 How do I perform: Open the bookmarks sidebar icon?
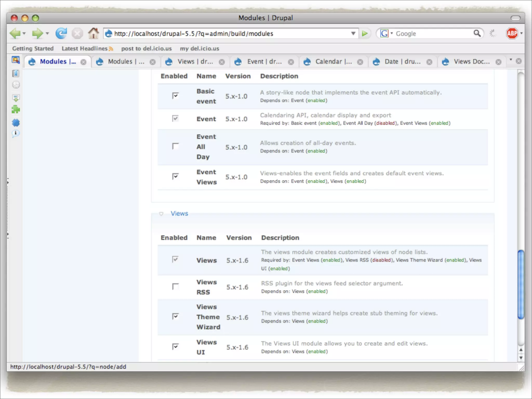pyautogui.click(x=16, y=74)
